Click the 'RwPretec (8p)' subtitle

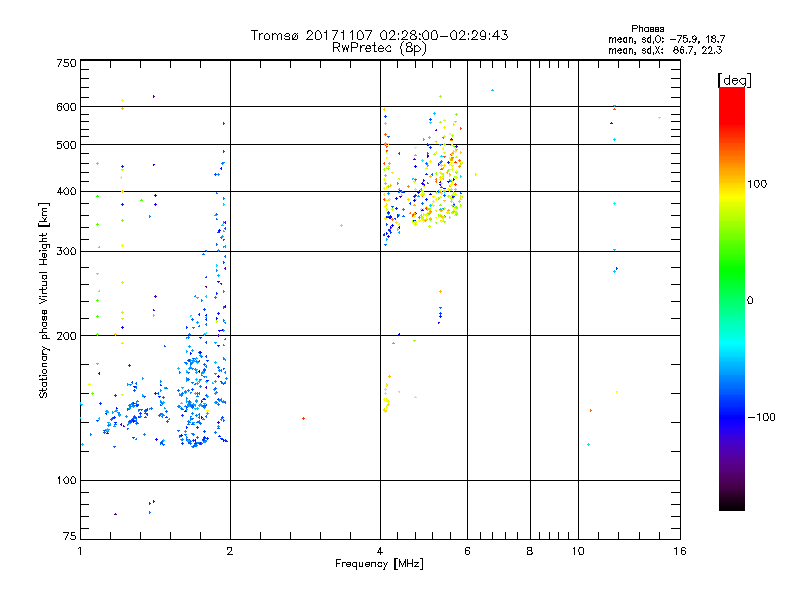[379, 48]
